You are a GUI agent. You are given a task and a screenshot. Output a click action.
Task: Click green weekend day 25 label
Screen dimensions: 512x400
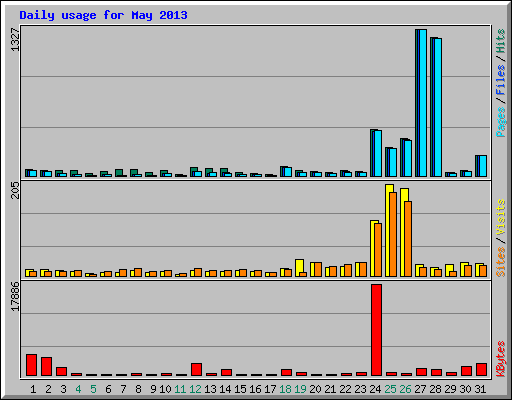click(x=390, y=389)
